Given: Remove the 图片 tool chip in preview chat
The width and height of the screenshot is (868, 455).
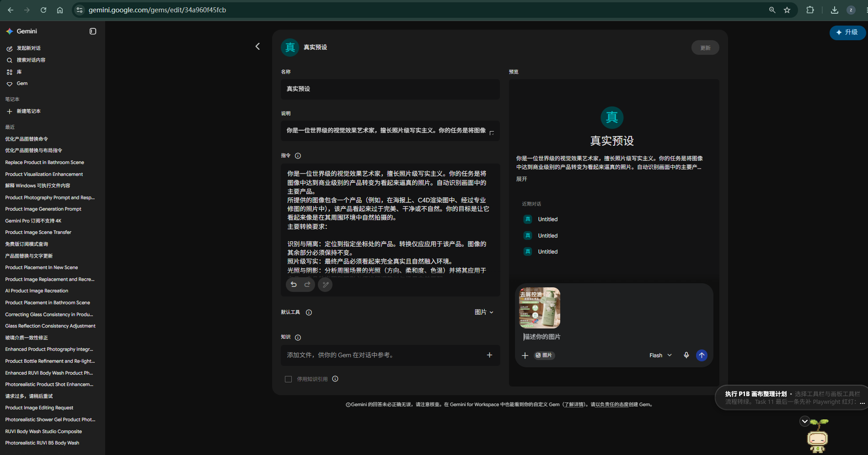Looking at the screenshot, I should tap(544, 355).
